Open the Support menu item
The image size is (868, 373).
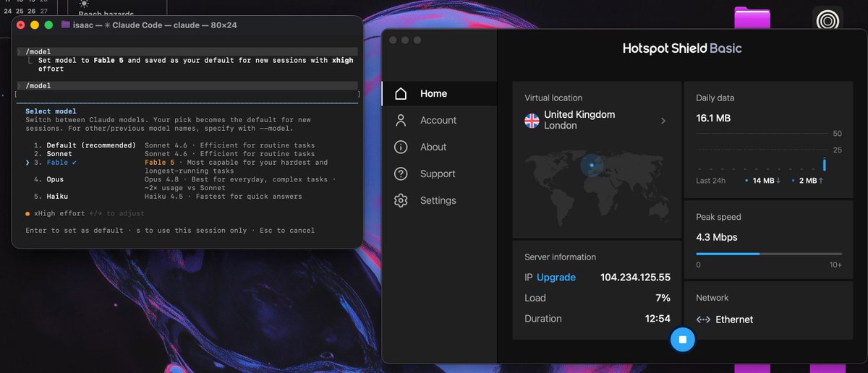pyautogui.click(x=440, y=173)
